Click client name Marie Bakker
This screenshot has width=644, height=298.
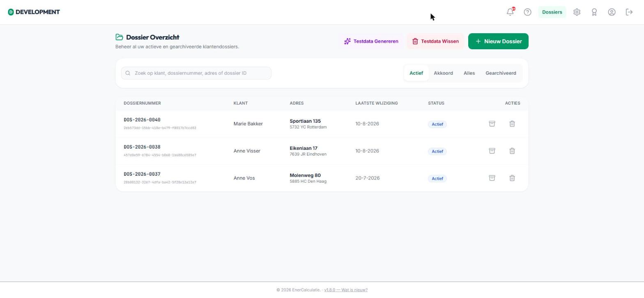pyautogui.click(x=248, y=124)
